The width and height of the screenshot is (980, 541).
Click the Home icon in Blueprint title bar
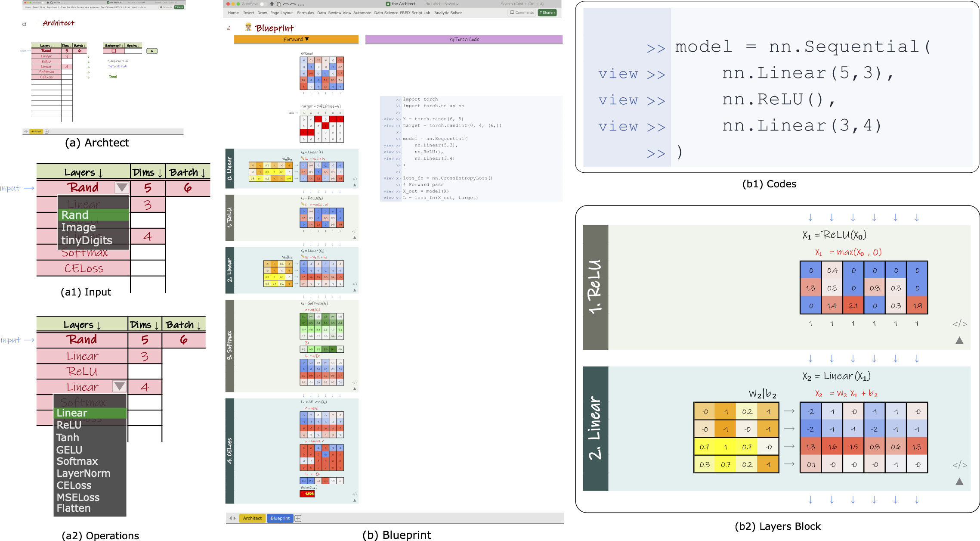pyautogui.click(x=272, y=4)
